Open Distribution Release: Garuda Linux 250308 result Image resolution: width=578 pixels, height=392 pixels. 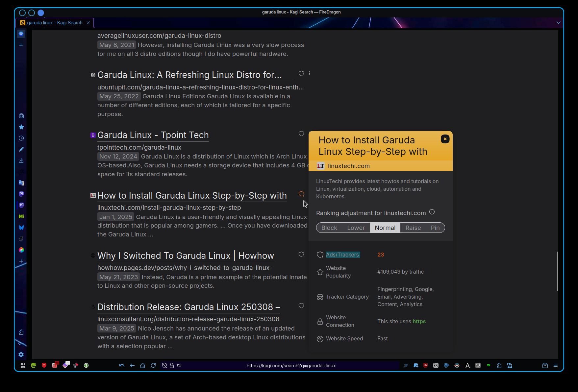tap(188, 307)
